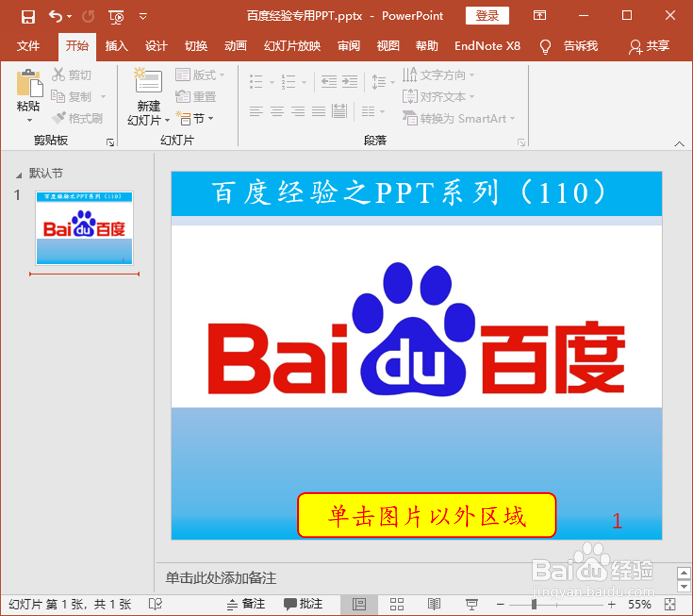The width and height of the screenshot is (693, 616).
Task: Click the line spacing icon
Action: pyautogui.click(x=378, y=82)
